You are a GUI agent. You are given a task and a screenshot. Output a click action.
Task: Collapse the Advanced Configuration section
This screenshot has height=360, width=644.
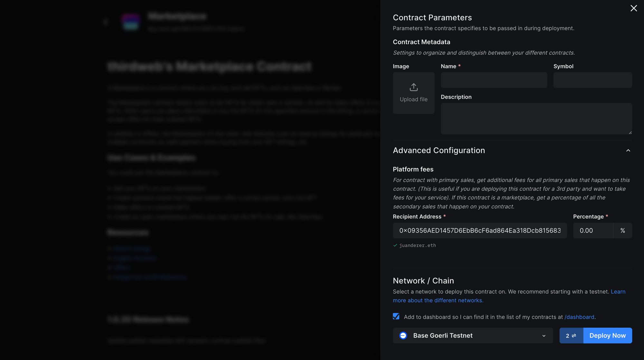pos(628,151)
